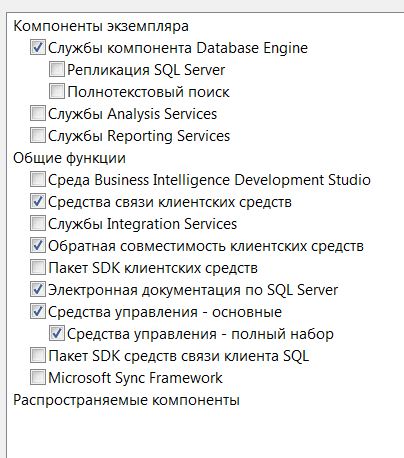Toggle Средства управления - основные checkbox
This screenshot has height=458, width=404.
[38, 311]
